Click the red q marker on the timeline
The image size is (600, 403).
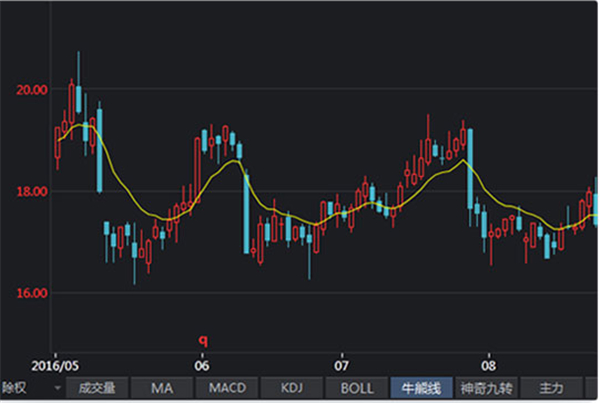202,340
